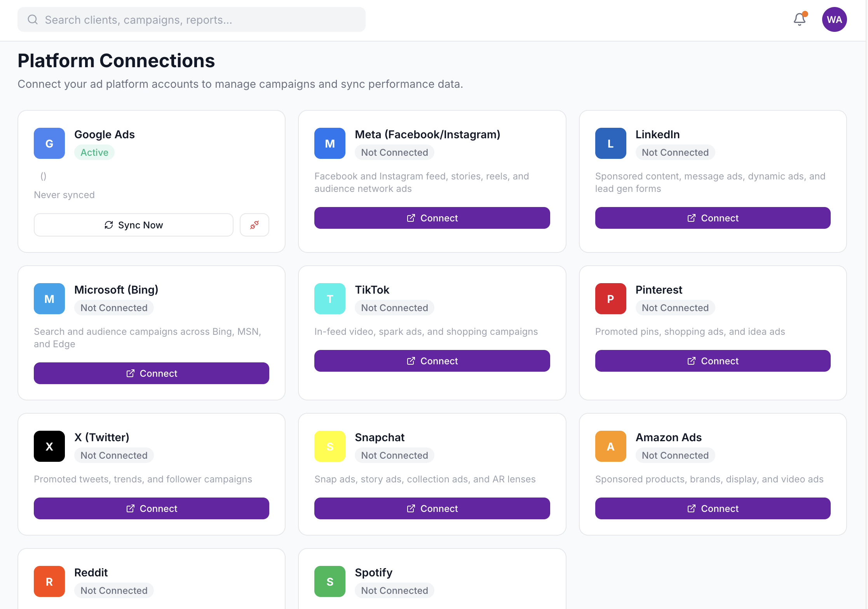Click the TikTok platform icon
This screenshot has height=609, width=868.
click(x=329, y=298)
